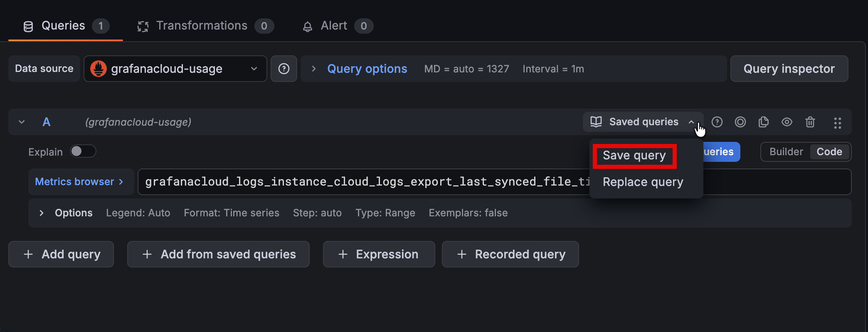Expand the Query options section
This screenshot has height=332, width=868.
(x=367, y=69)
